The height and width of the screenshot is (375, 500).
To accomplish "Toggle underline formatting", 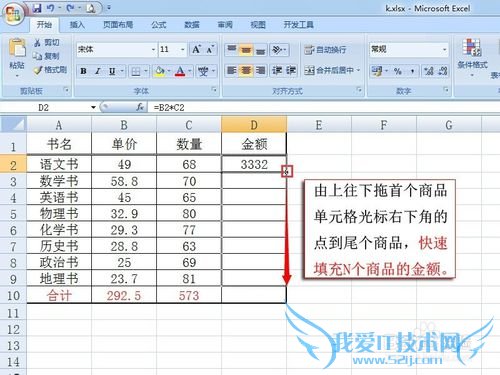I will [x=112, y=71].
